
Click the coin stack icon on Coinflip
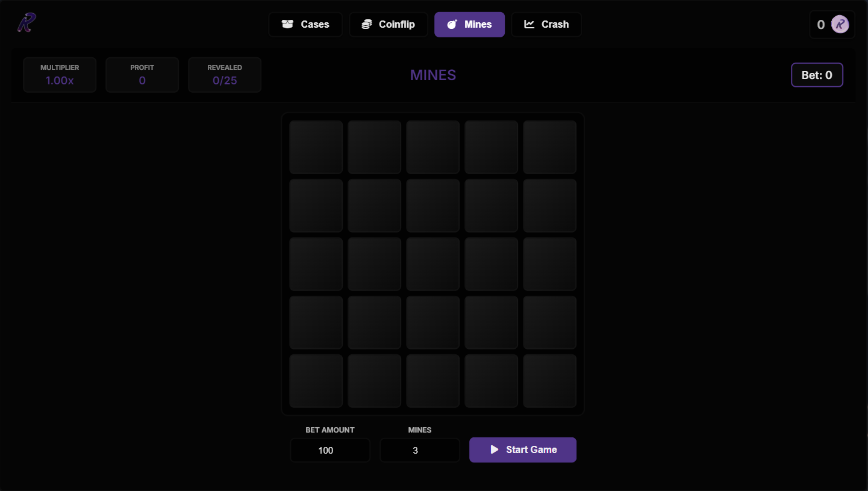tap(366, 25)
